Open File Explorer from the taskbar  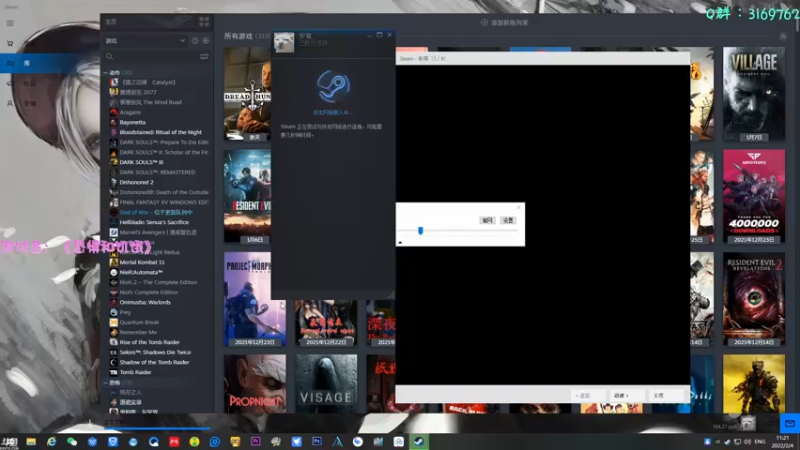[x=31, y=442]
